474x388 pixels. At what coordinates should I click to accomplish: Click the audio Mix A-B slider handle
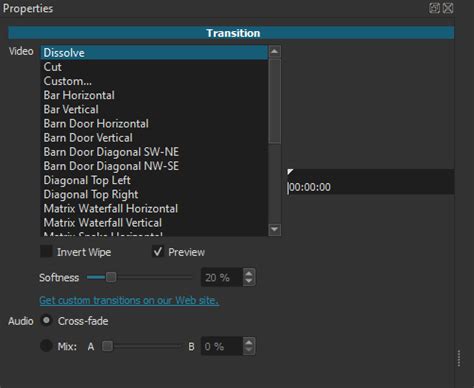(x=107, y=346)
